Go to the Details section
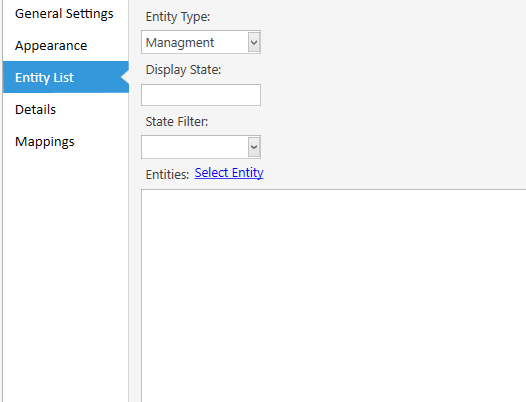Image resolution: width=526 pixels, height=402 pixels. 35,109
